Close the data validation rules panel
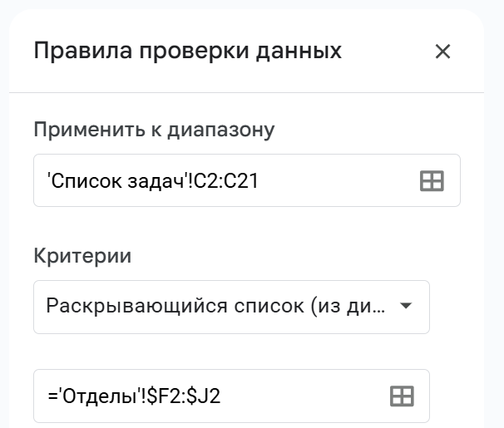 442,52
